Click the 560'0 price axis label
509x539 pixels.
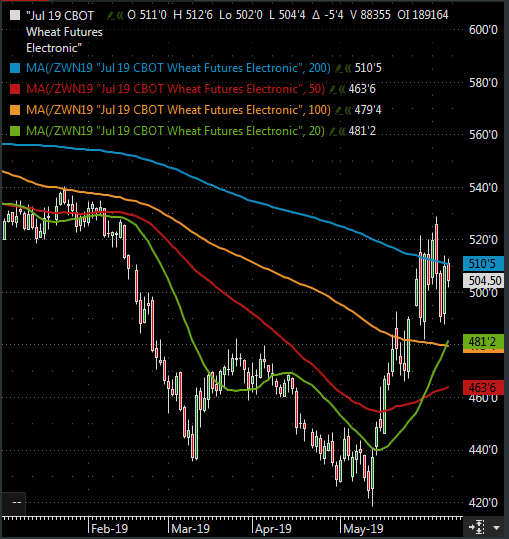[483, 135]
